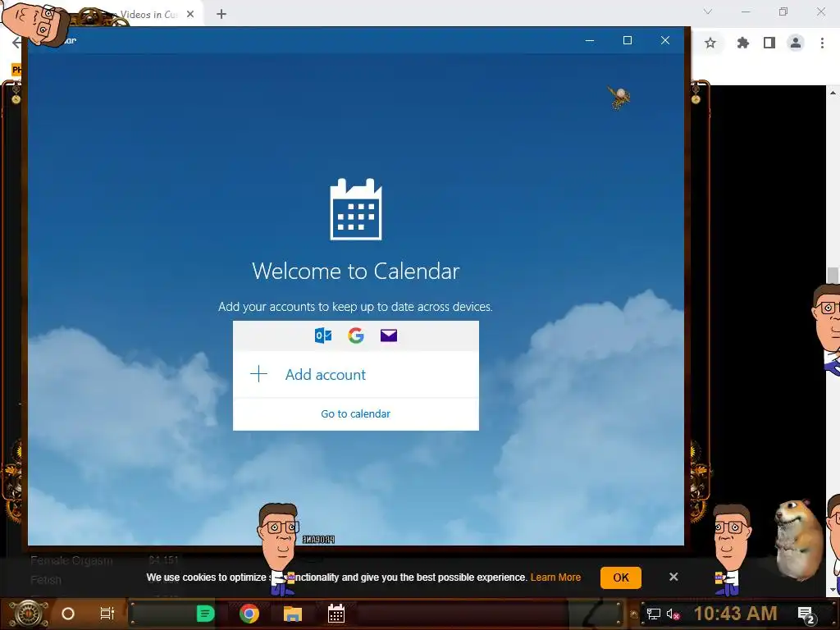The image size is (840, 630).
Task: Open the Learn More cookie link
Action: pos(555,577)
